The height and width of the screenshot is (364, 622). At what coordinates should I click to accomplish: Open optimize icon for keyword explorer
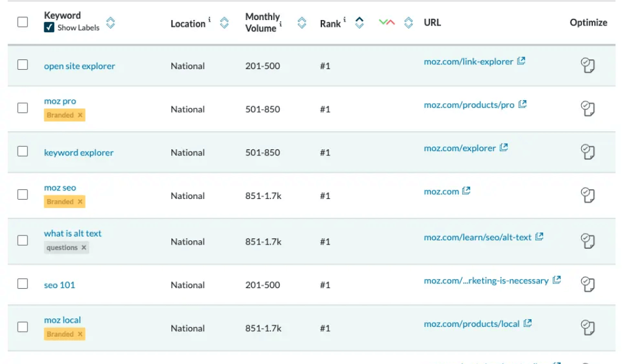click(588, 151)
